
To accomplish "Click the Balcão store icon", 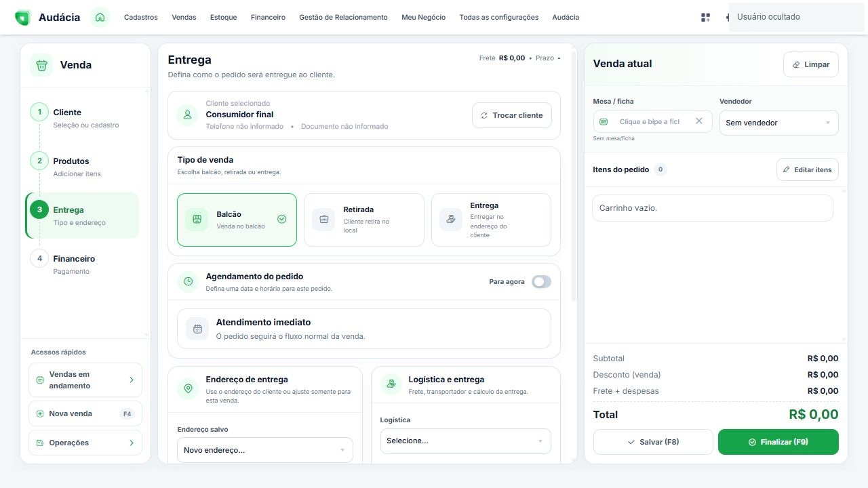I will pos(197,220).
